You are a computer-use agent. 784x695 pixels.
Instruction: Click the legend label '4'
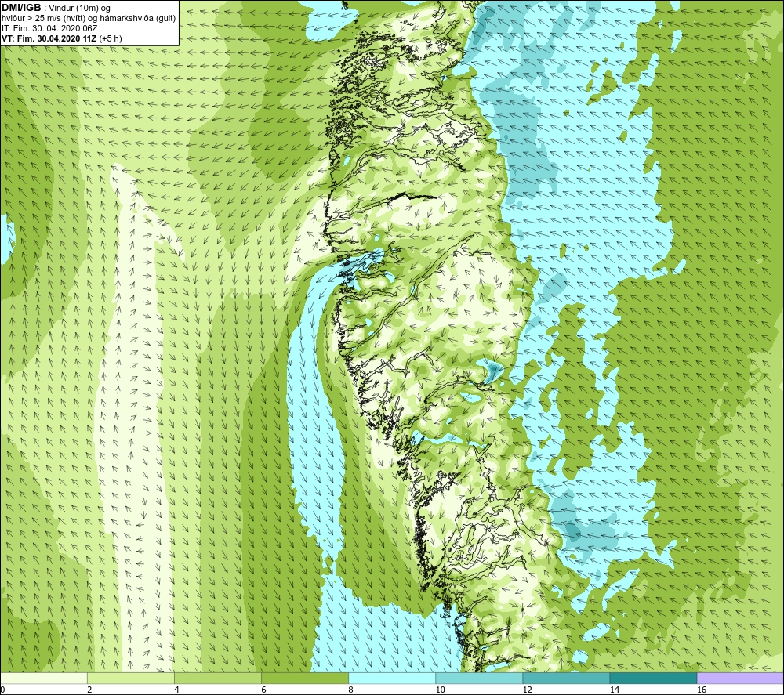pyautogui.click(x=176, y=690)
